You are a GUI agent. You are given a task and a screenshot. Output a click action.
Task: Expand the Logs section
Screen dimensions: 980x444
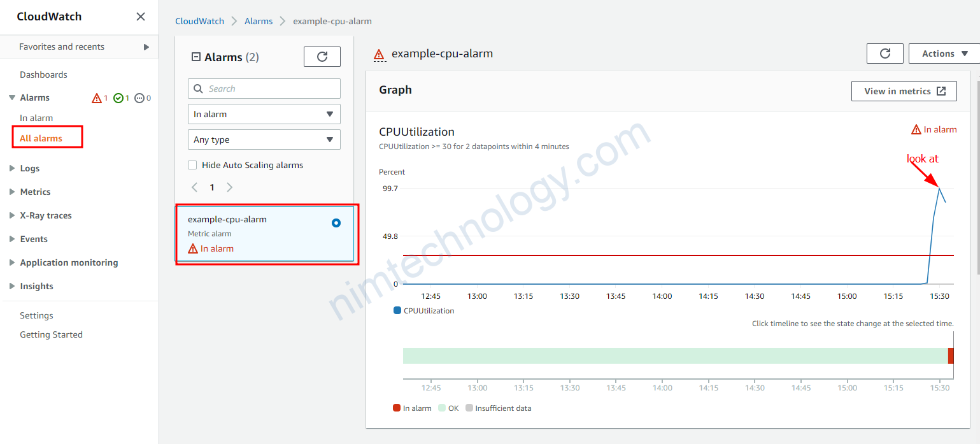click(12, 168)
